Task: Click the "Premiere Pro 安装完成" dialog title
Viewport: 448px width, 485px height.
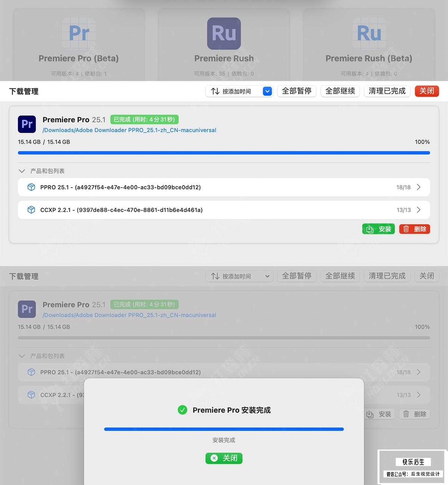Action: tap(231, 410)
